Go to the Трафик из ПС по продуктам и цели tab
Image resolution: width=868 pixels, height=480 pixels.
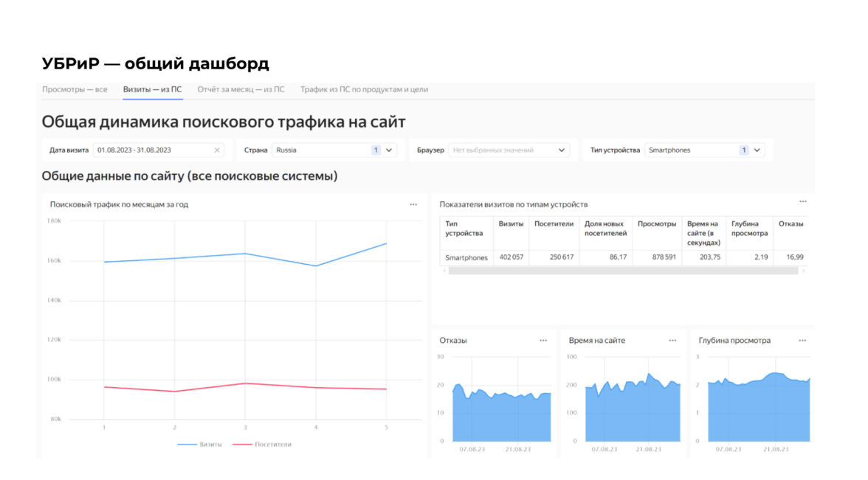click(x=364, y=89)
